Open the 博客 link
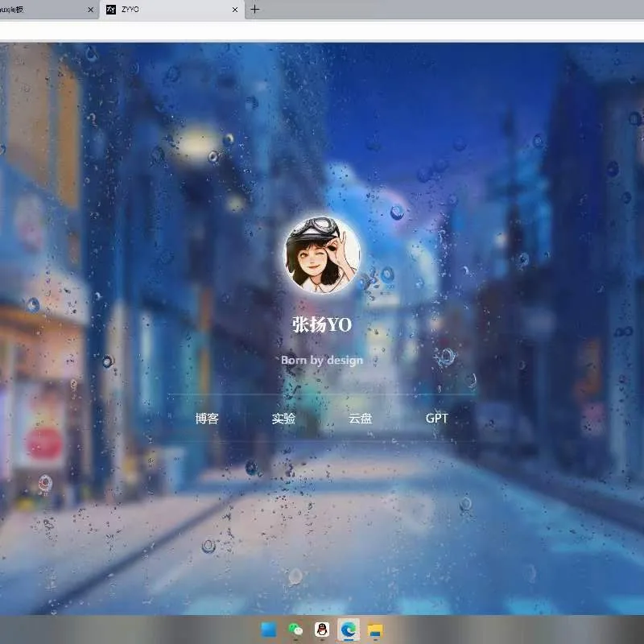The height and width of the screenshot is (644, 644). pos(207,419)
